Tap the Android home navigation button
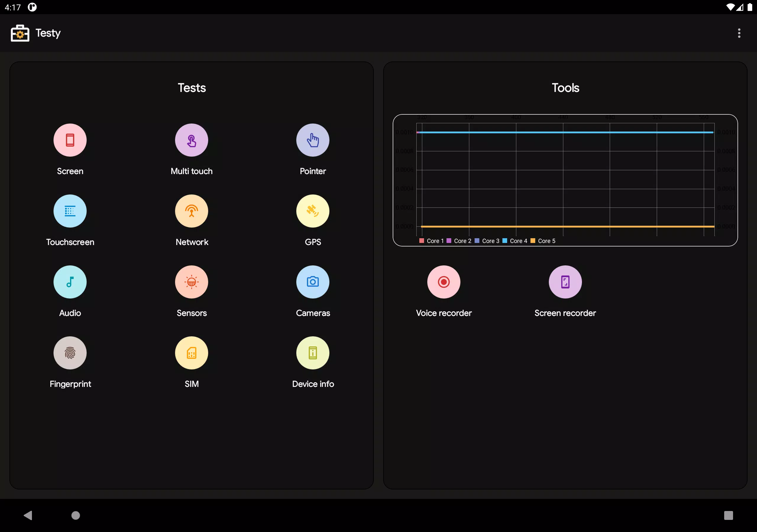Viewport: 757px width, 532px height. click(x=76, y=515)
